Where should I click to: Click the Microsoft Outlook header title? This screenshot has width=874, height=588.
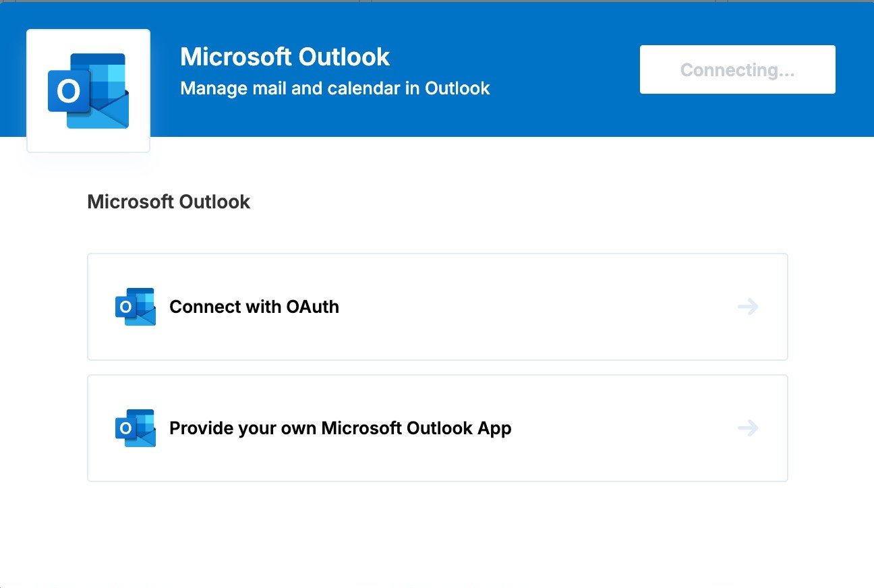(x=285, y=57)
